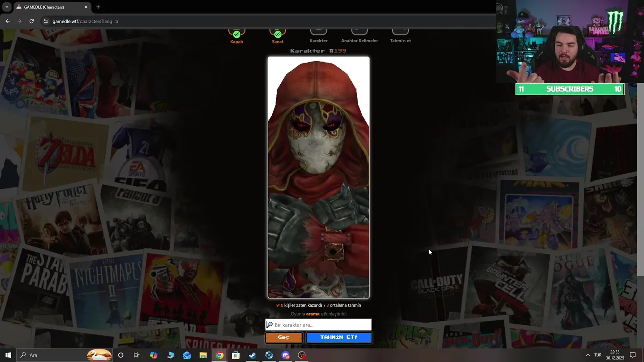Click the Oyunla arama etkinleştirildi text
The image size is (644, 362).
(318, 314)
